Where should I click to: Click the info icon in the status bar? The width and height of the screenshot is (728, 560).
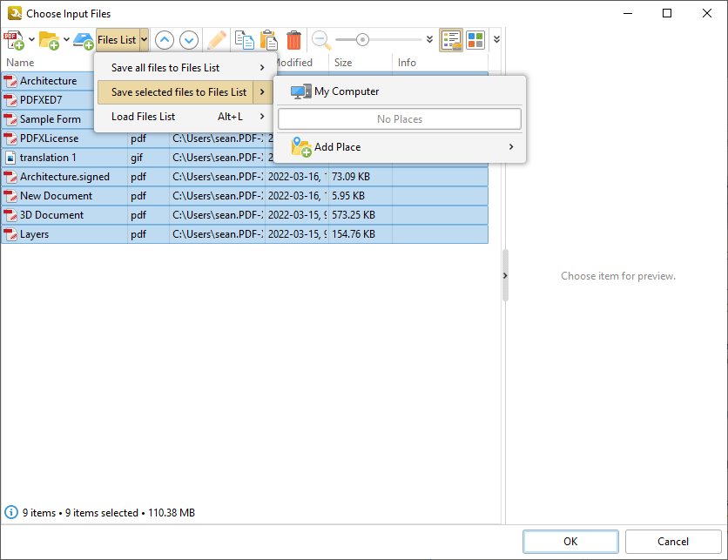coord(11,512)
